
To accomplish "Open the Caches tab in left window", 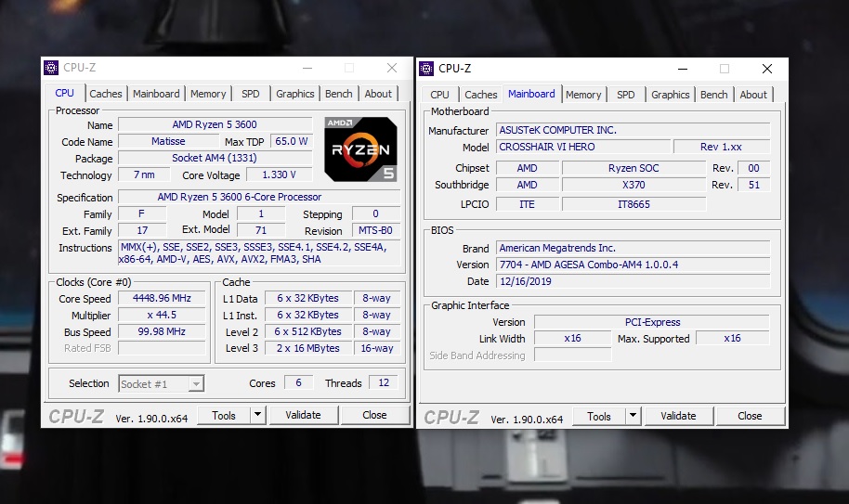I will point(106,94).
